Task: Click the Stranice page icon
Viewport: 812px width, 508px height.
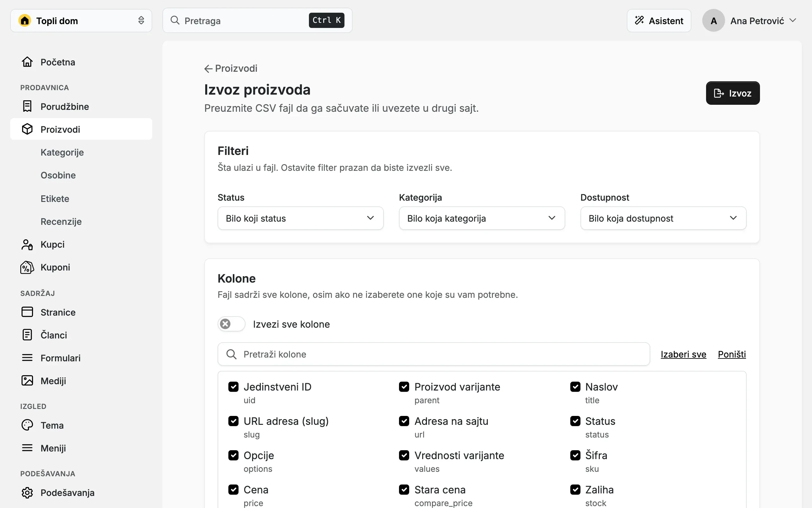Action: tap(27, 312)
